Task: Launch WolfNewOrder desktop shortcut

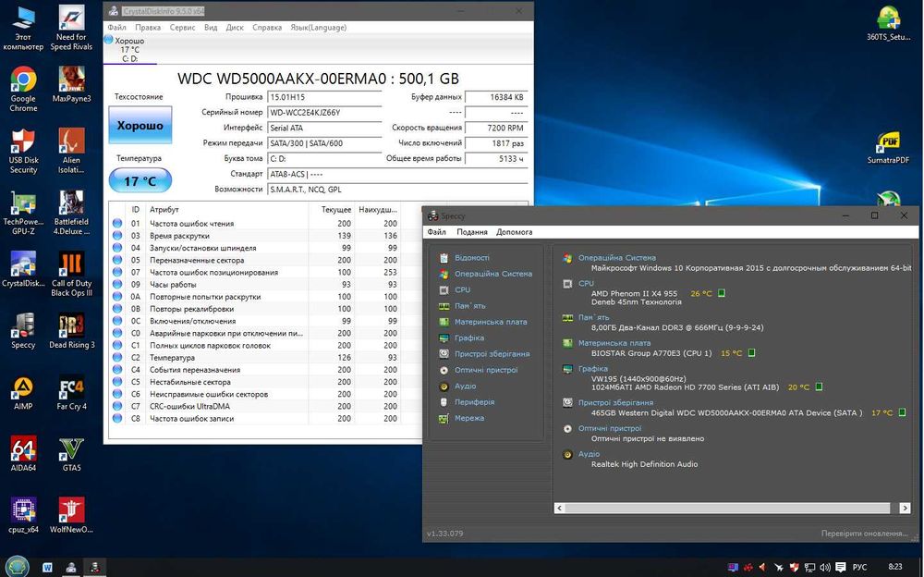Action: click(x=71, y=515)
